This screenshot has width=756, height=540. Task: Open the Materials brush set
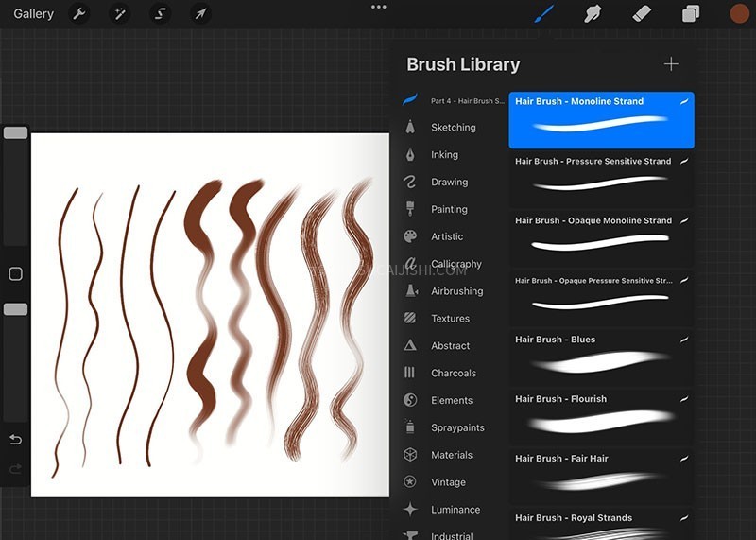(452, 455)
